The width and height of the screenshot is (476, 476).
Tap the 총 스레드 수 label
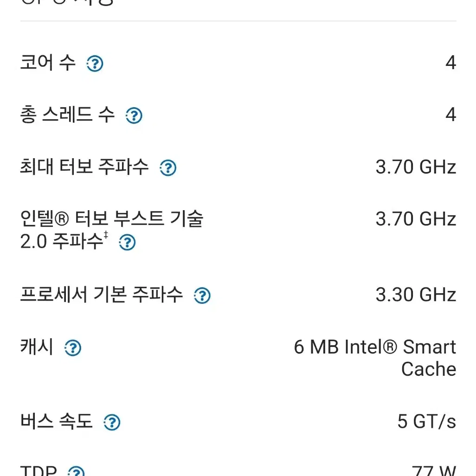67,115
